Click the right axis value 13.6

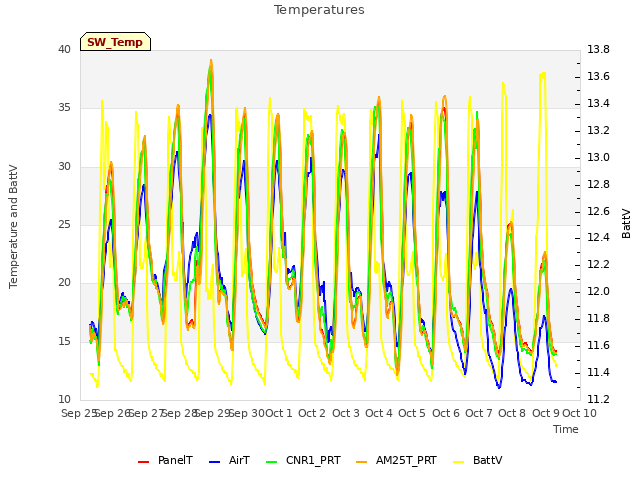(x=598, y=76)
